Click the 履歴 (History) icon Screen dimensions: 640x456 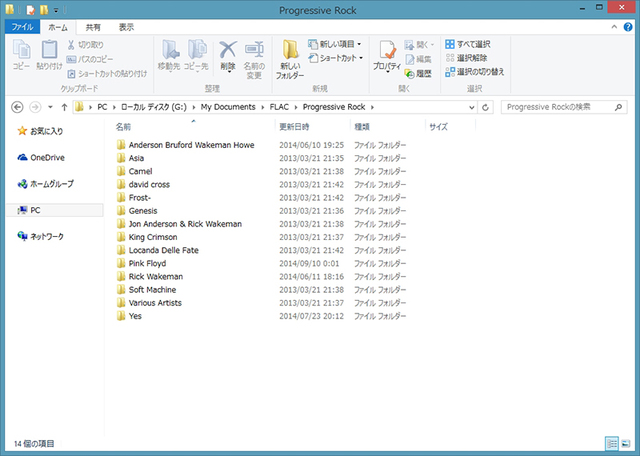tap(418, 74)
